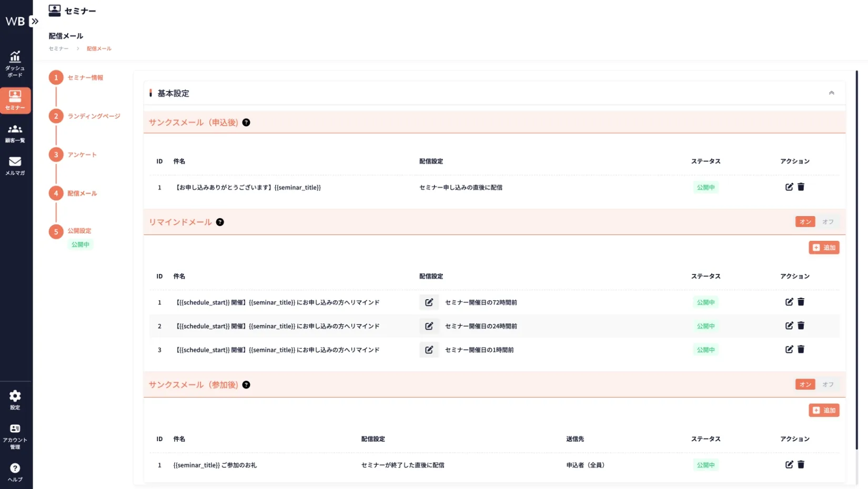Show help for リマインドメール
Viewport: 868px width, 489px height.
pyautogui.click(x=220, y=222)
